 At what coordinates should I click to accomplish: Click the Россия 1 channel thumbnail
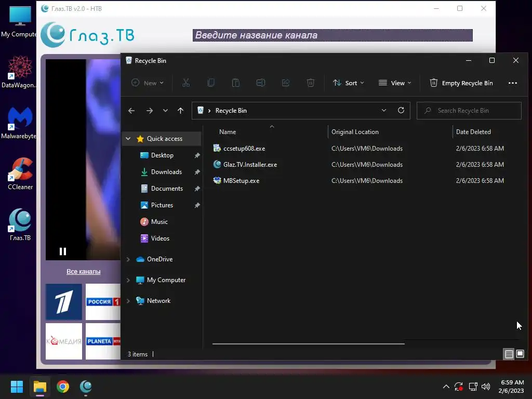point(103,302)
